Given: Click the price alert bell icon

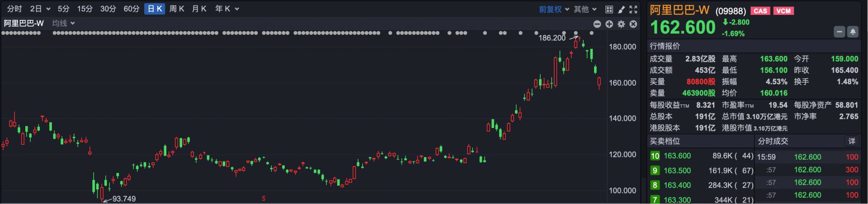Looking at the screenshot, I should point(853,32).
